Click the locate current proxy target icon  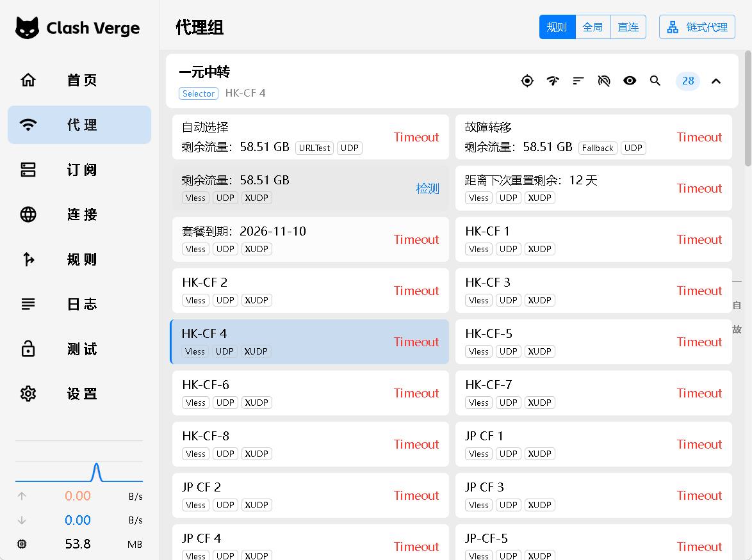(527, 81)
